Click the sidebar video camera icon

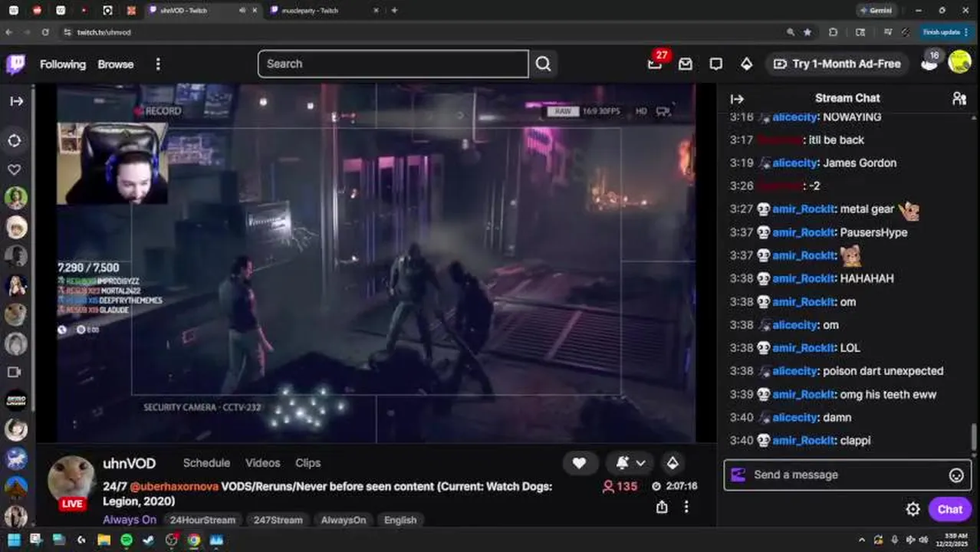[15, 372]
